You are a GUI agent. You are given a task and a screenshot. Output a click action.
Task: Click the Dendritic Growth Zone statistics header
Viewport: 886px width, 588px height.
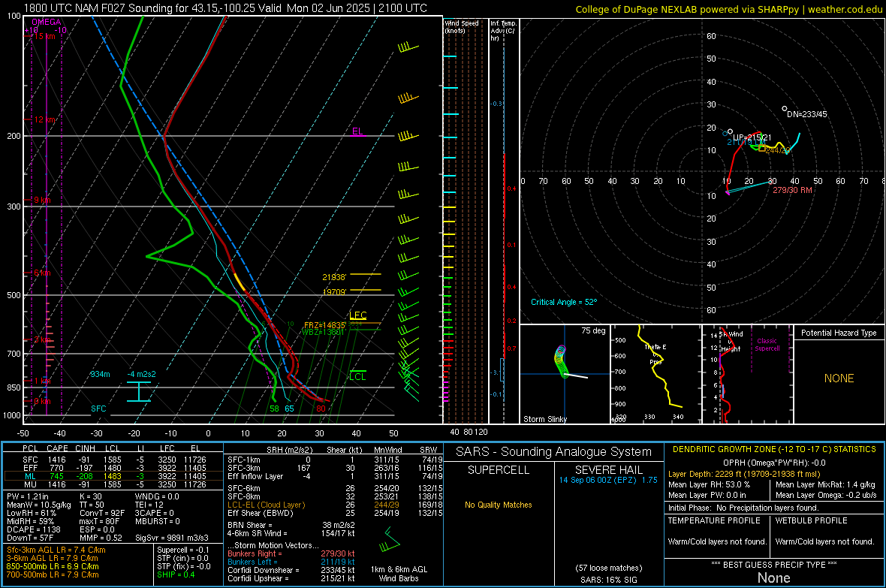[773, 450]
